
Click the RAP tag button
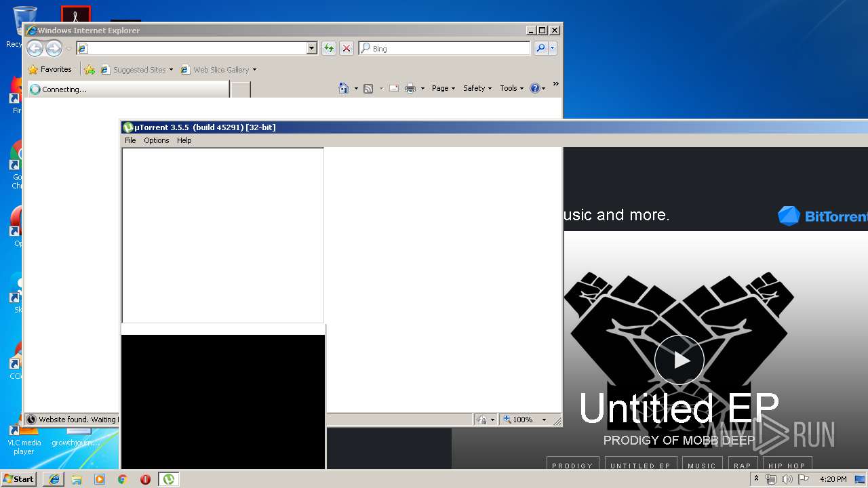pos(743,465)
